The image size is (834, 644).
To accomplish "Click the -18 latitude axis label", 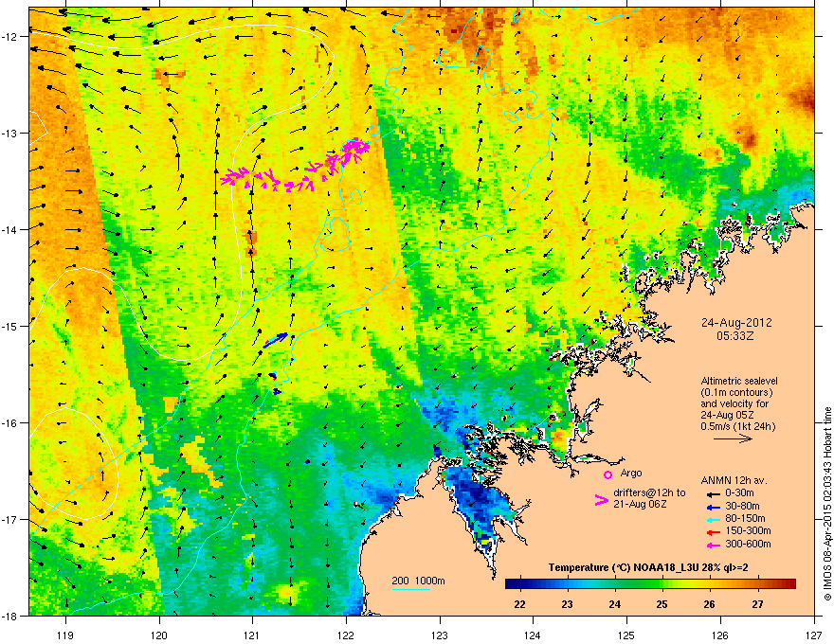I will coord(10,616).
